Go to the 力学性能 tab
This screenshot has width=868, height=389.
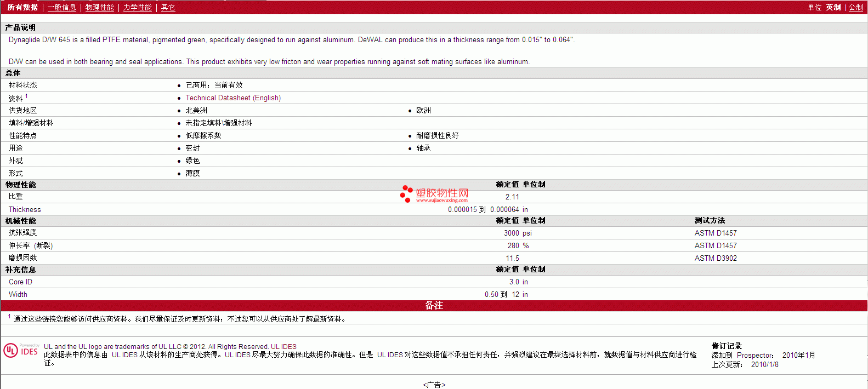tap(137, 7)
